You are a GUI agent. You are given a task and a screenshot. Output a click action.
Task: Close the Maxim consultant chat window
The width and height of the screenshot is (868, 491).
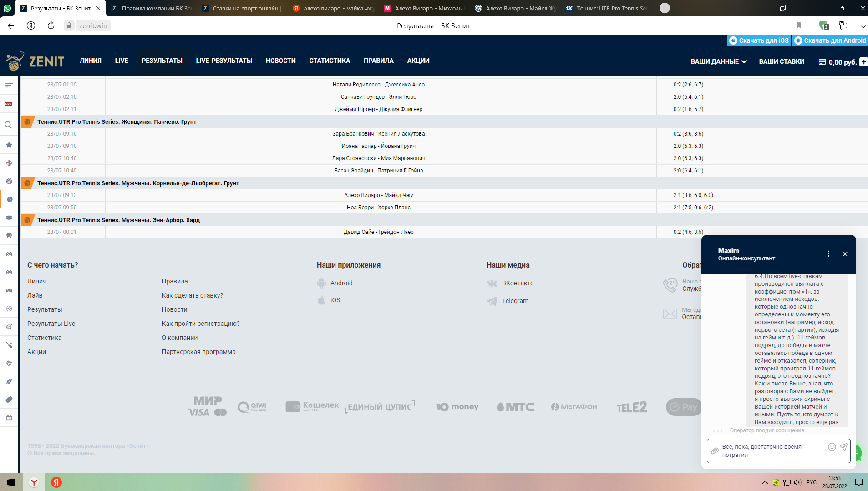pyautogui.click(x=845, y=254)
